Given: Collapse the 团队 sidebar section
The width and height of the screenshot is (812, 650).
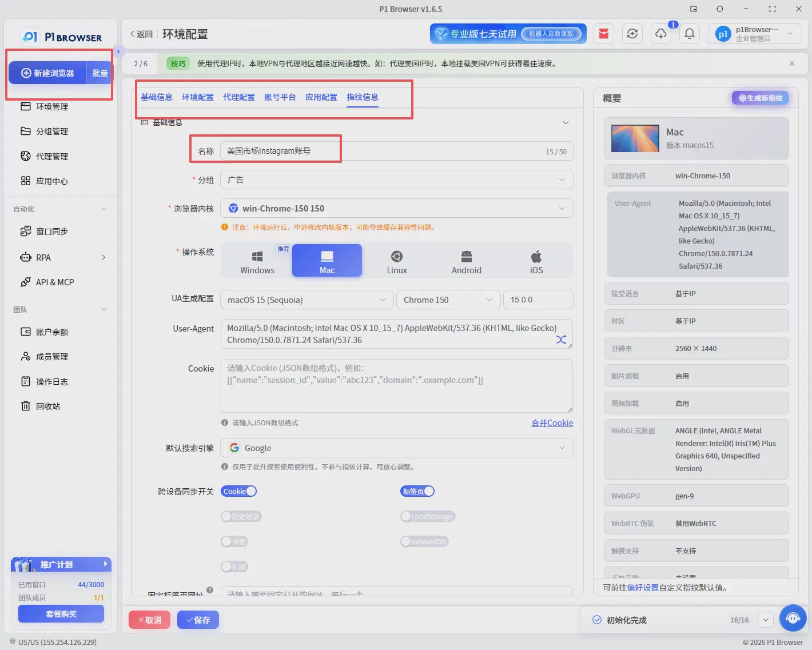Looking at the screenshot, I should pyautogui.click(x=104, y=310).
